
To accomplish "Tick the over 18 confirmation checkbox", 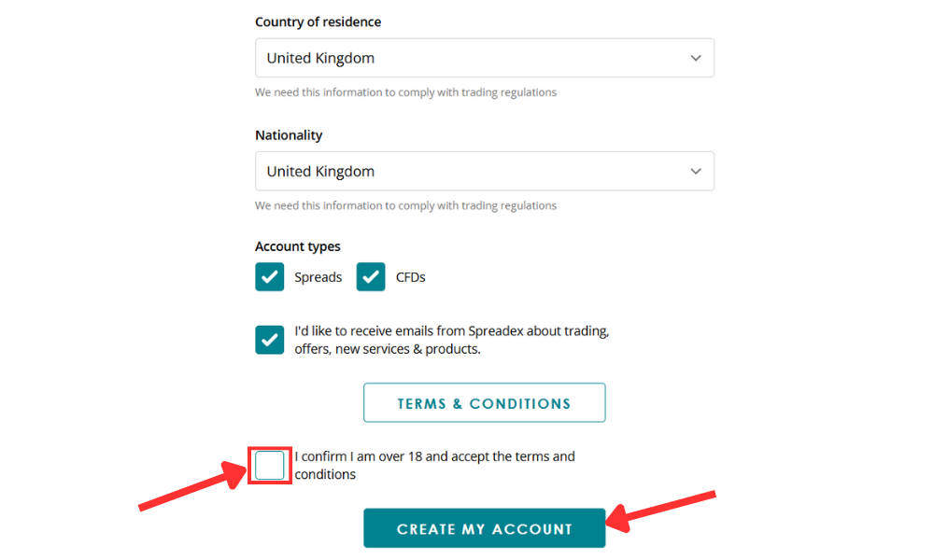I will (270, 465).
